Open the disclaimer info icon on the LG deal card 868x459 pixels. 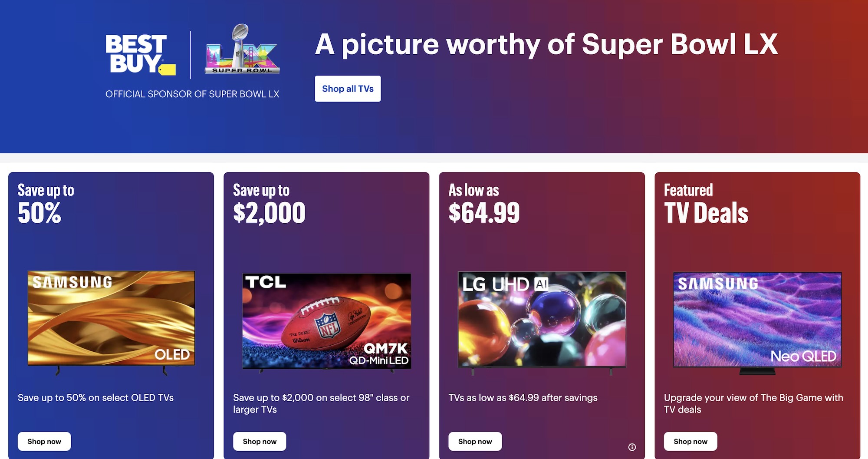point(633,446)
